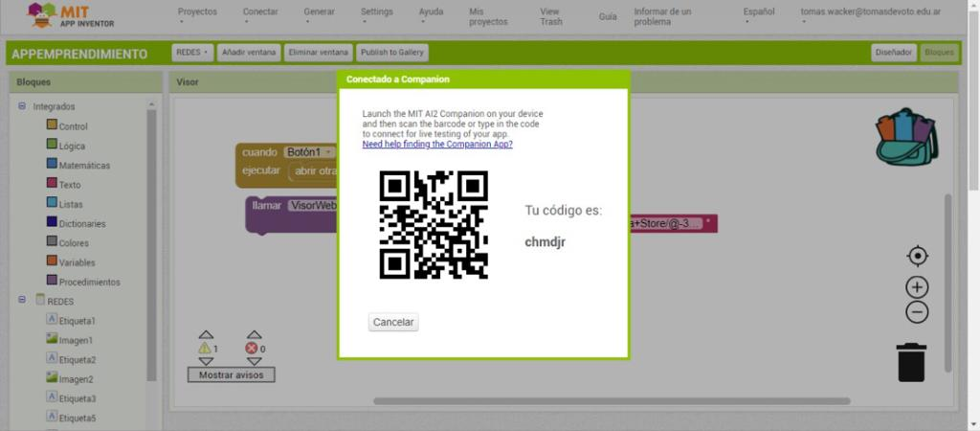Viewport: 980px width, 431px height.
Task: Open the Settings menu
Action: coord(377,15)
